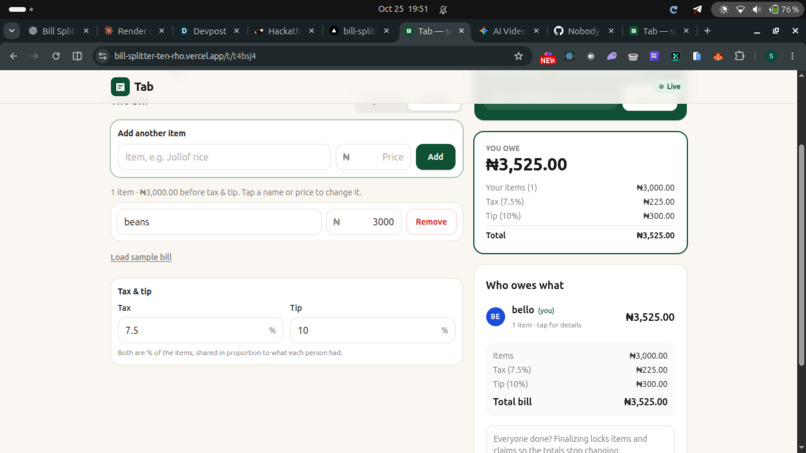Open the MetaMask fox extension icon
Screen dimensions: 806x453
click(718, 56)
